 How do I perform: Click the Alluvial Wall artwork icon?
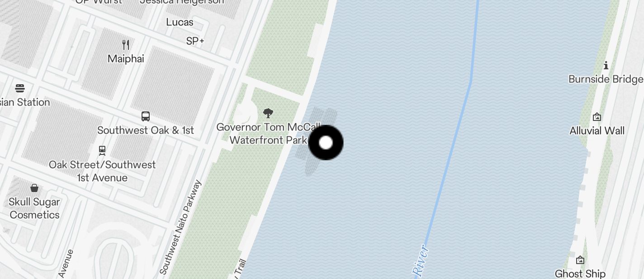pyautogui.click(x=597, y=117)
